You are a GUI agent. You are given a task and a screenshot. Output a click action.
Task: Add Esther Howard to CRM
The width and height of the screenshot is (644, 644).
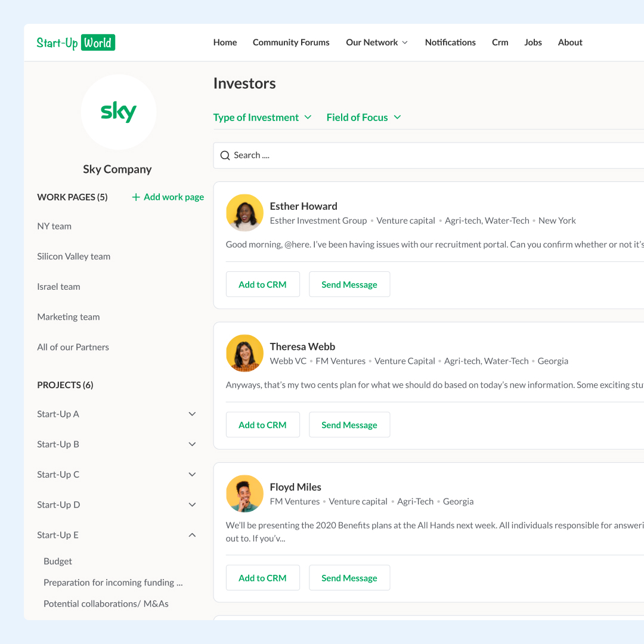point(262,284)
